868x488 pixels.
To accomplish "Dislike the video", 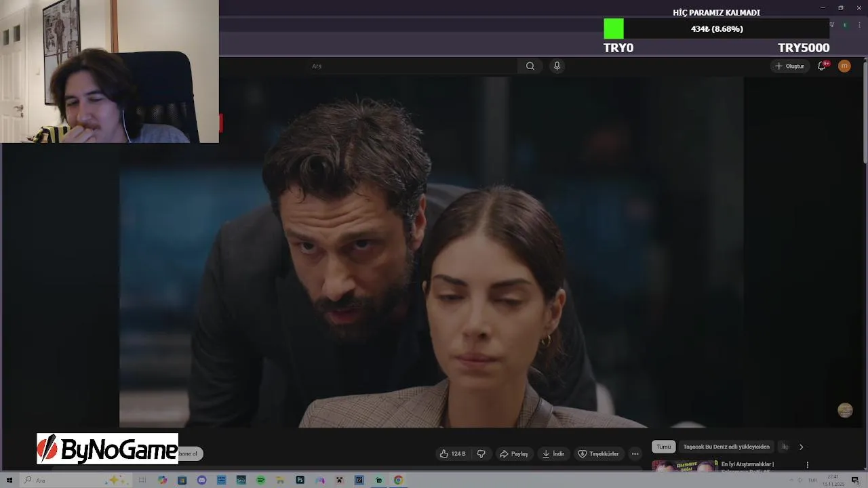I will 481,453.
